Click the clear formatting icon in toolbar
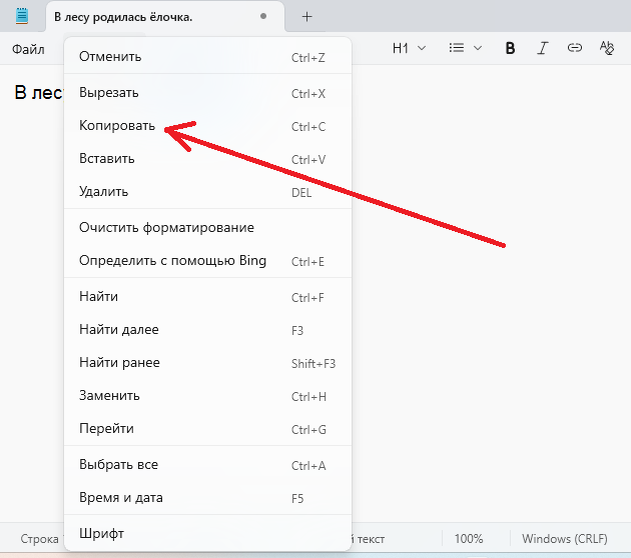 606,48
